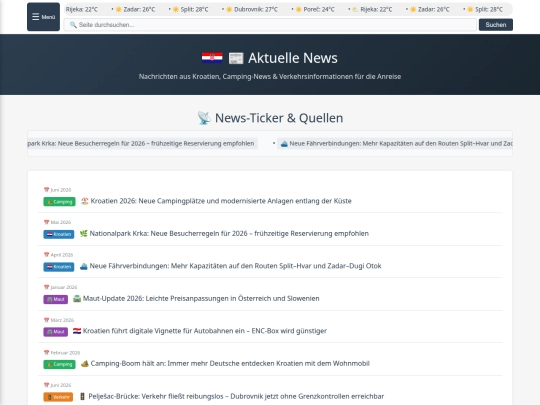Open article Nationalpark Krka: Neue Besucherregeln

pyautogui.click(x=229, y=233)
